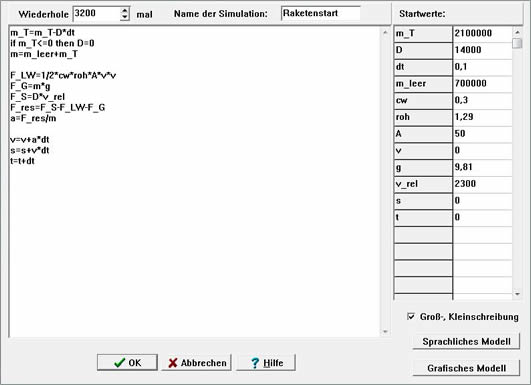Click the Startwerte table scrollbar thumb

click(517, 43)
